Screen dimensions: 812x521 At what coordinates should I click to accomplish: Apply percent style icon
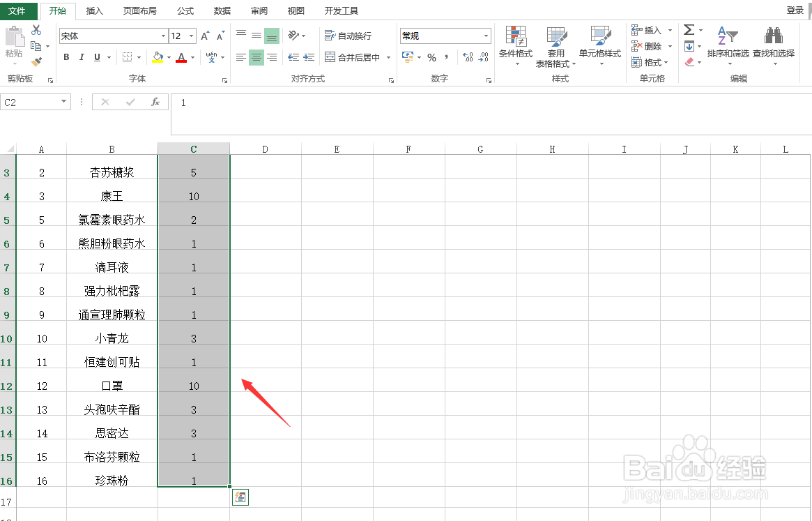tap(432, 58)
